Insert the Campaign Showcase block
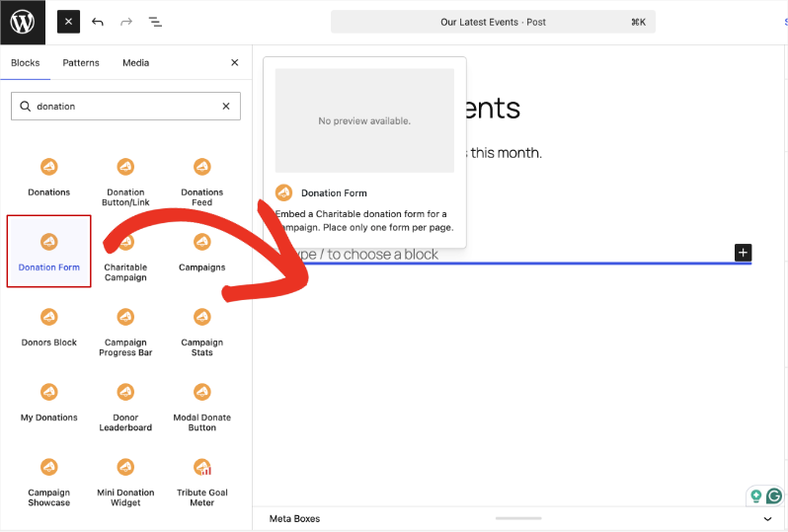Image resolution: width=788 pixels, height=532 pixels. coord(48,483)
